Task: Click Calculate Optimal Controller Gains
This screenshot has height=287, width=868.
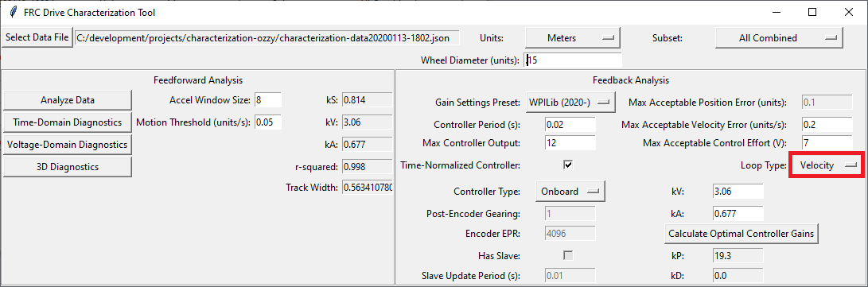Action: (741, 234)
